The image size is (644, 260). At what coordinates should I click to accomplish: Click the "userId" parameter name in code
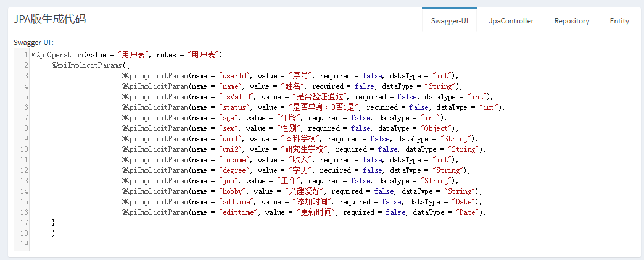click(234, 76)
